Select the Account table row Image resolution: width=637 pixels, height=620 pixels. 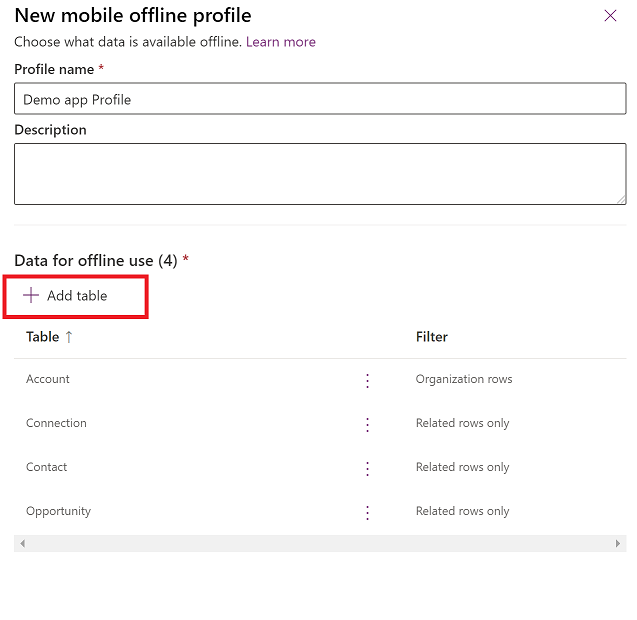[48, 379]
